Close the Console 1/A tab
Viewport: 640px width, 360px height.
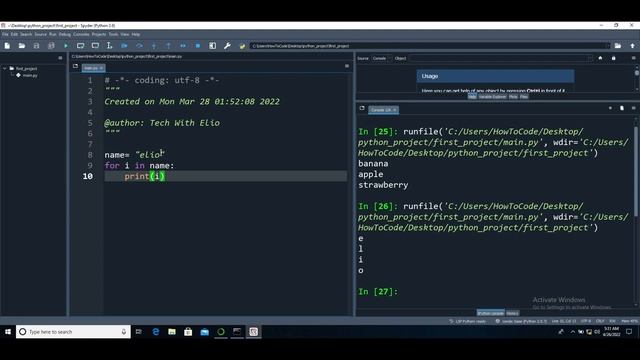pos(395,110)
